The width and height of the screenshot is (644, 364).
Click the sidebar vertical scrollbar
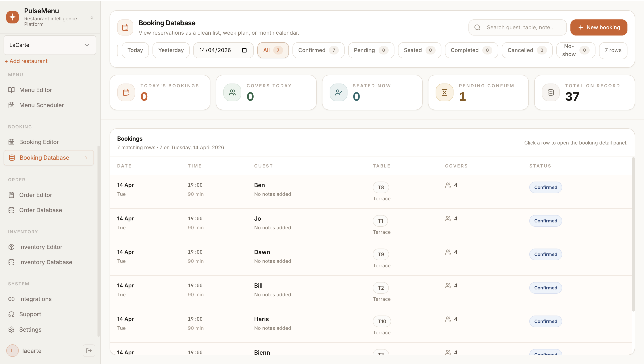(99, 241)
